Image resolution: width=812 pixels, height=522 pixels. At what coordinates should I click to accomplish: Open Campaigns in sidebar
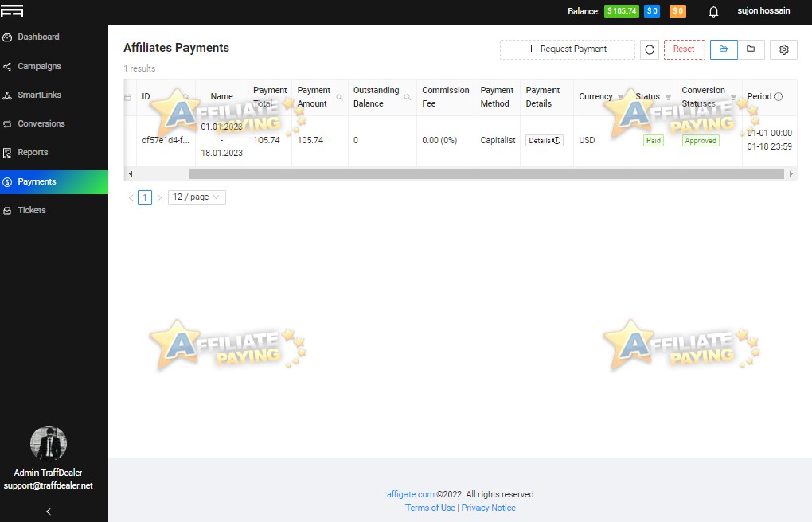click(x=54, y=66)
